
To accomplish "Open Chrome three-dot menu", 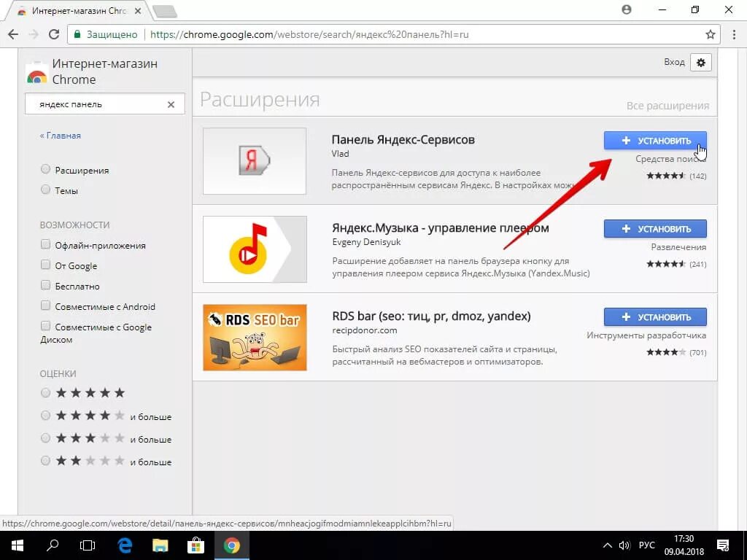I will tap(734, 34).
